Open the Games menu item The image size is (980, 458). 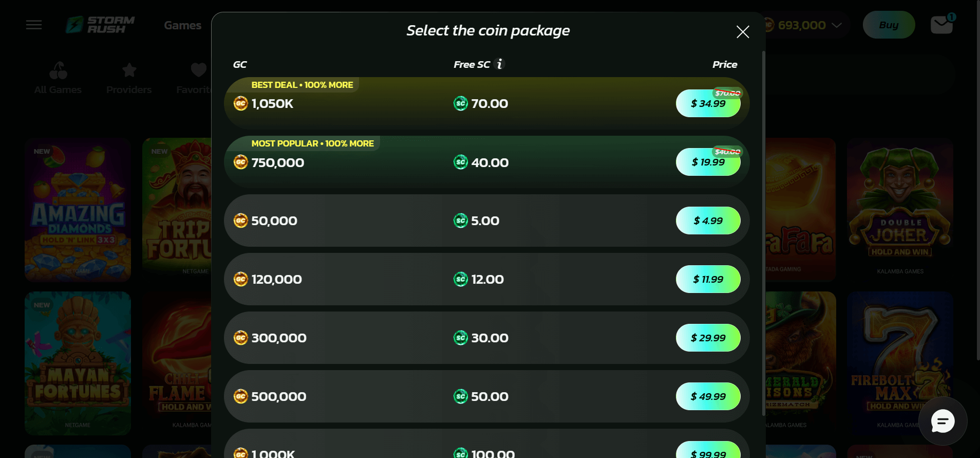pos(182,25)
